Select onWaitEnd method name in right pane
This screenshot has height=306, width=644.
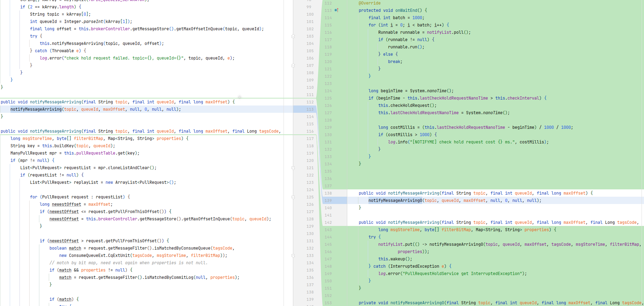point(406,10)
